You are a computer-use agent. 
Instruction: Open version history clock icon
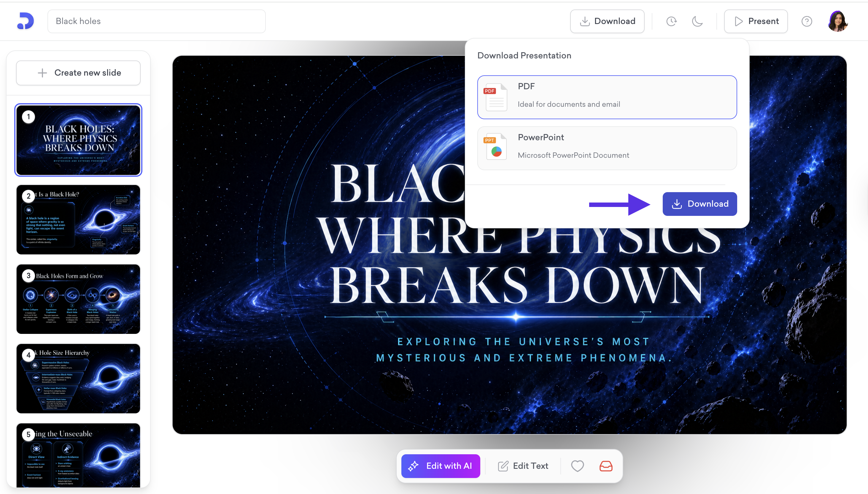(671, 21)
